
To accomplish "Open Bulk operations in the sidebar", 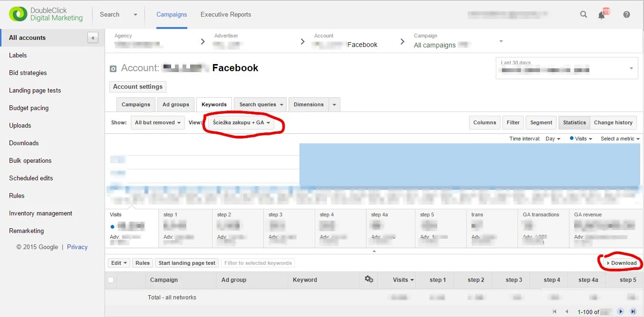I will click(x=30, y=161).
